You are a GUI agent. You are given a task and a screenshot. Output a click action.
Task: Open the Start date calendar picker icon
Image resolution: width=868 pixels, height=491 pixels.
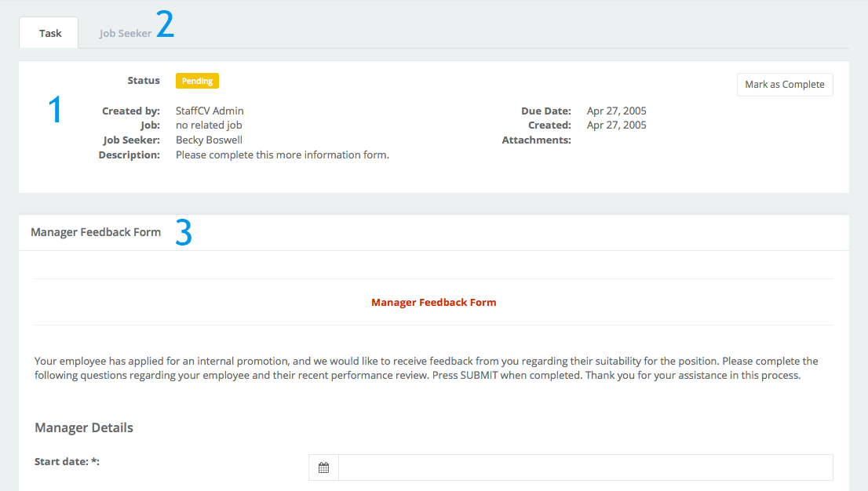[323, 467]
